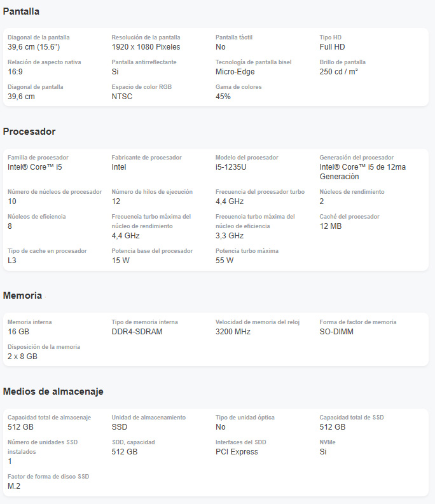This screenshot has height=504, width=435.
Task: Select the M.2 SSD form factor value
Action: [14, 486]
